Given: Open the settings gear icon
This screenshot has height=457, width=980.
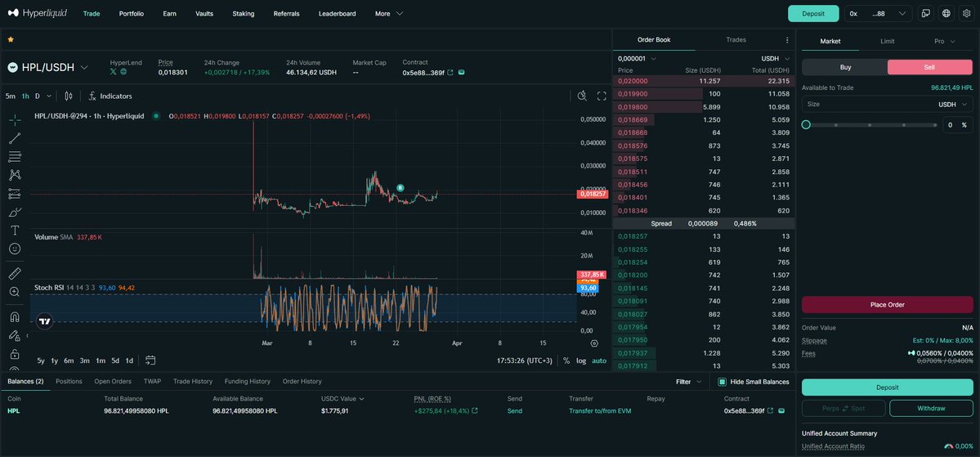Looking at the screenshot, I should 966,13.
